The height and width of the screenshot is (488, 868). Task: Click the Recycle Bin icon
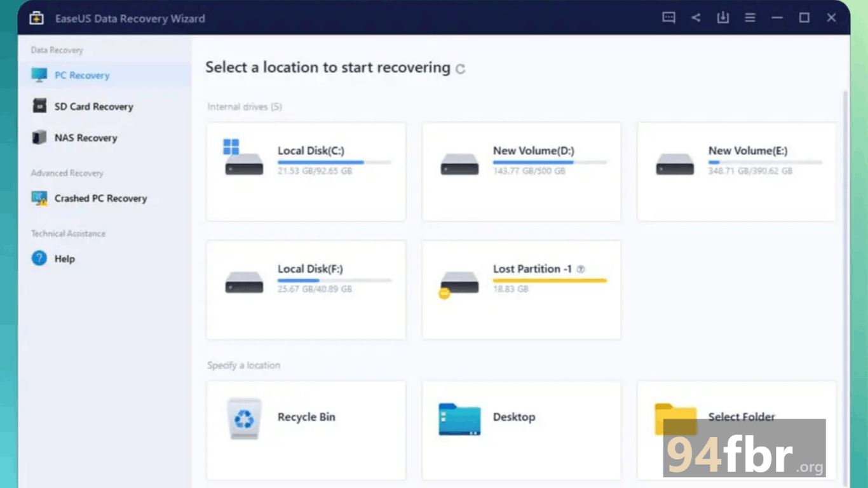(x=244, y=419)
